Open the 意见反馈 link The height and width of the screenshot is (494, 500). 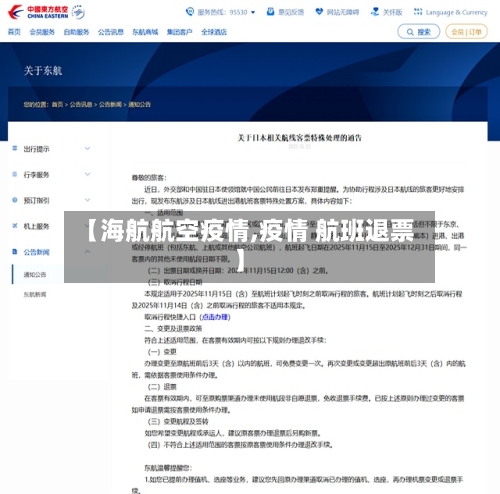(x=291, y=12)
